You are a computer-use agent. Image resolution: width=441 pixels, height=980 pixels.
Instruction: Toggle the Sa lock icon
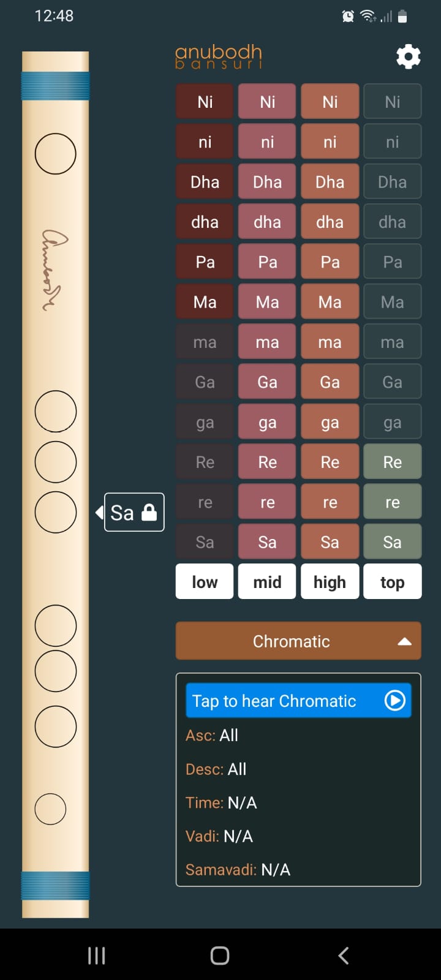tap(149, 512)
